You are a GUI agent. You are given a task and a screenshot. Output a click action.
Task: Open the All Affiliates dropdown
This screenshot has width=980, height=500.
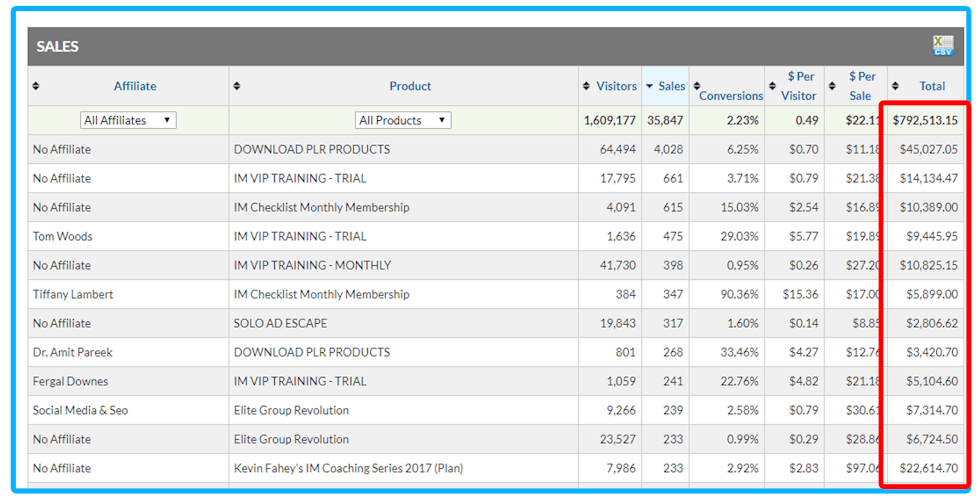click(x=128, y=120)
